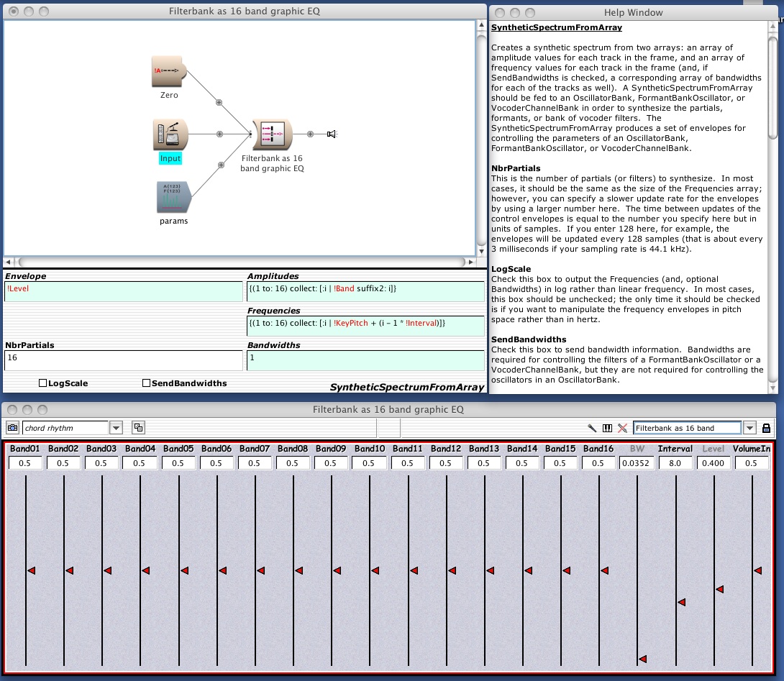784x681 pixels.
Task: Click the SyntheticSpectrumFromArray class label in parameter pane
Action: tap(407, 387)
